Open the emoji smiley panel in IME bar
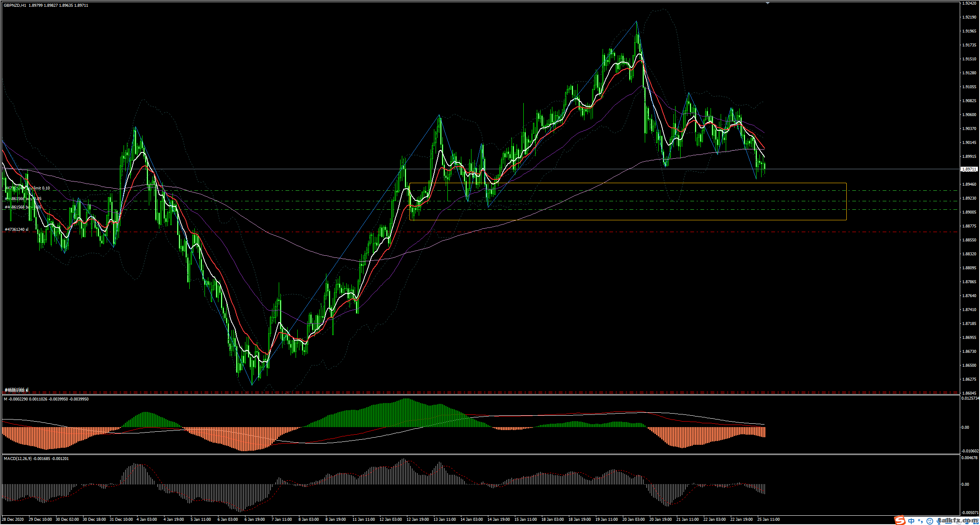Image resolution: width=980 pixels, height=525 pixels. tap(929, 521)
